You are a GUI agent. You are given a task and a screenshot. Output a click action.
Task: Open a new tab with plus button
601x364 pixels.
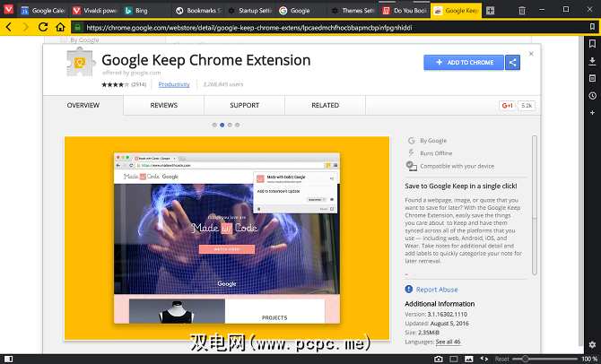click(x=490, y=11)
